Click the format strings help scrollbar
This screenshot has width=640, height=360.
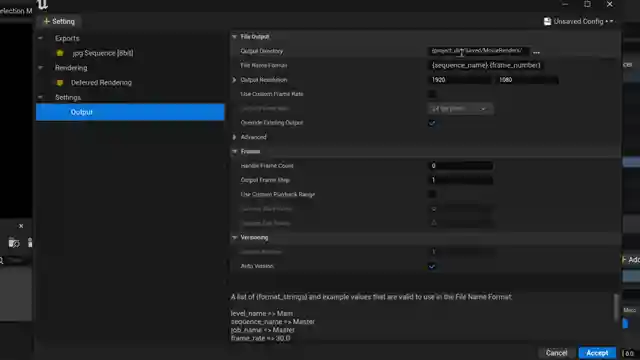[x=616, y=307]
